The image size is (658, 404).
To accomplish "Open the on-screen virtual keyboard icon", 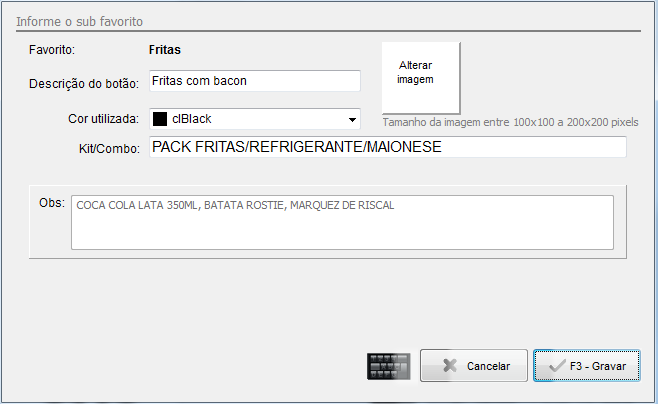I will (x=389, y=366).
